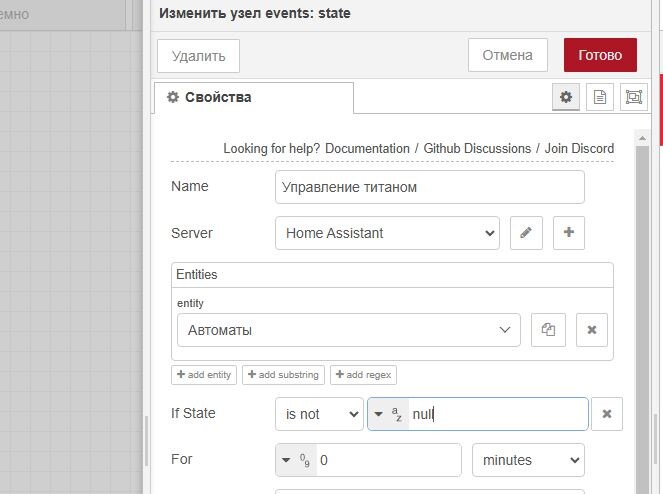Open For value type selector
663x494 pixels.
296,460
